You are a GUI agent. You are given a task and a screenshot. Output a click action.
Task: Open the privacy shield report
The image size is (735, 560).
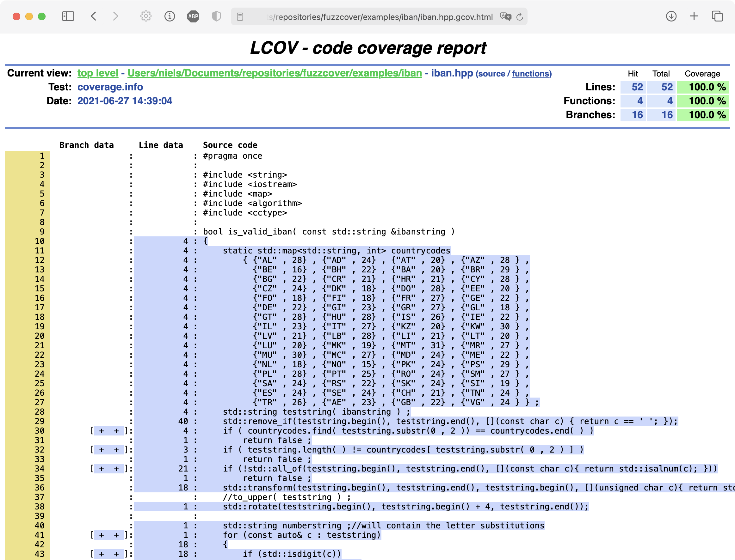217,16
